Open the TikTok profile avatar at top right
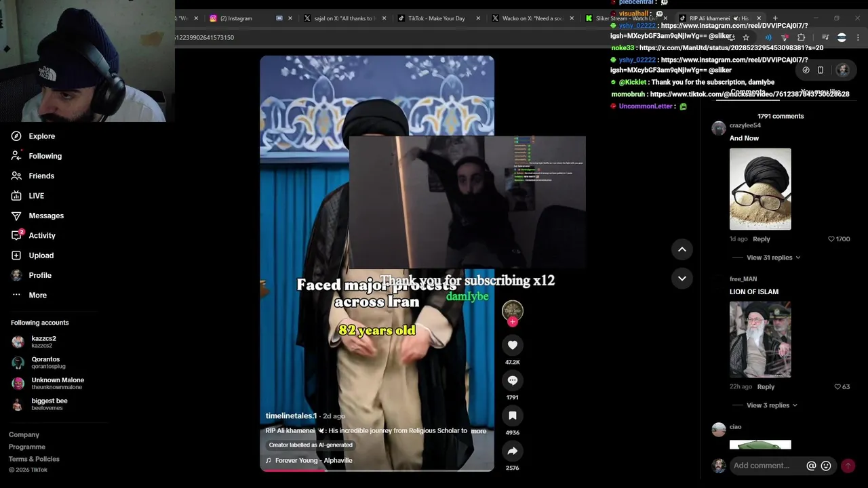868x488 pixels. [x=843, y=70]
